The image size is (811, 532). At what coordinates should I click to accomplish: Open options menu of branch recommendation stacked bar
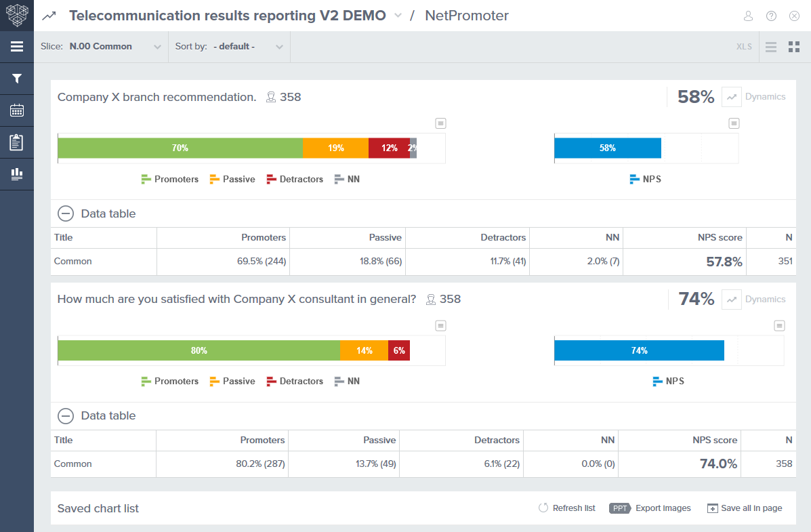coord(440,123)
